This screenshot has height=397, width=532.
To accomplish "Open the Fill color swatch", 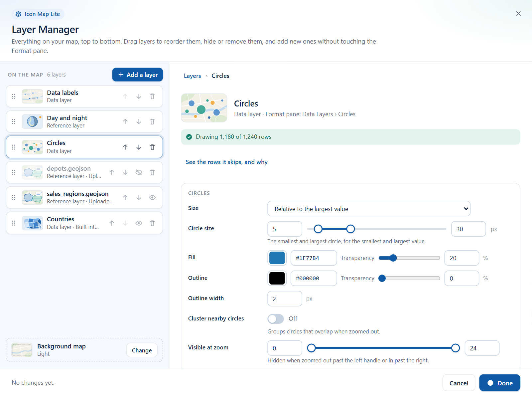I will click(x=277, y=258).
